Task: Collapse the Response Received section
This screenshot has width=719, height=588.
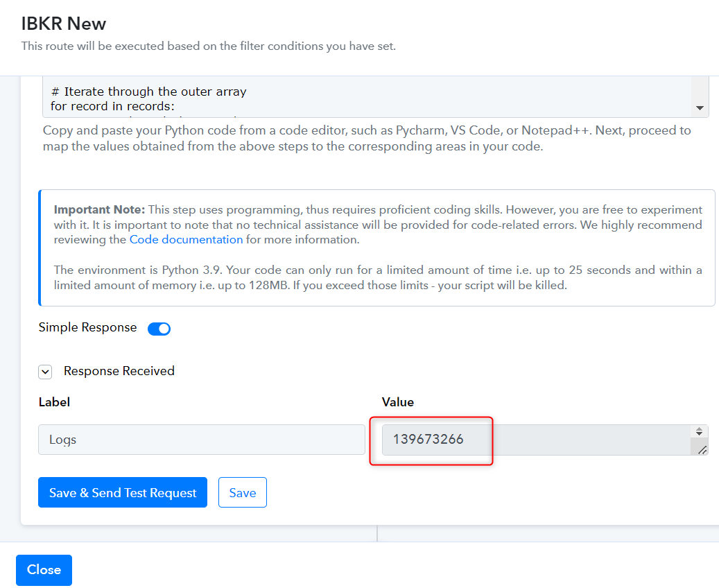Action: (45, 372)
